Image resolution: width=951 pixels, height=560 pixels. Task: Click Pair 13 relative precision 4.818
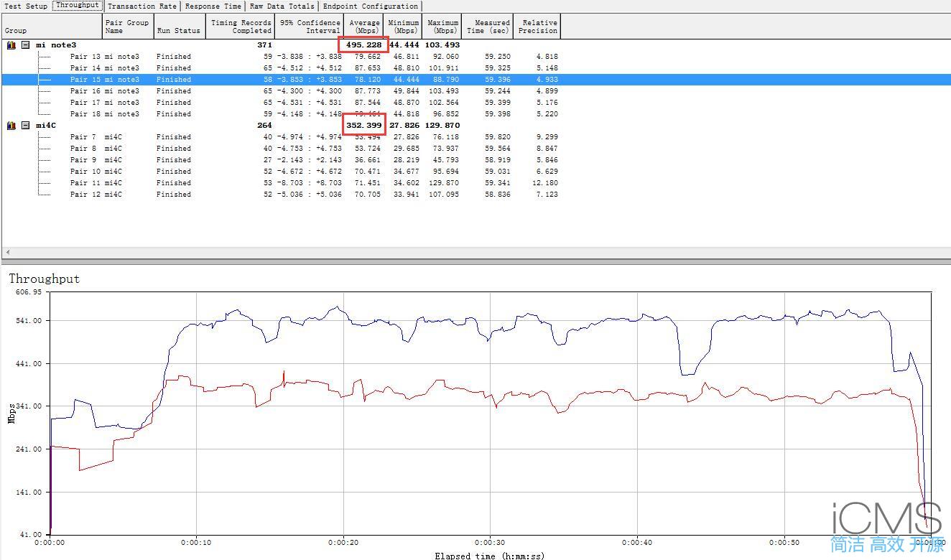pos(547,57)
